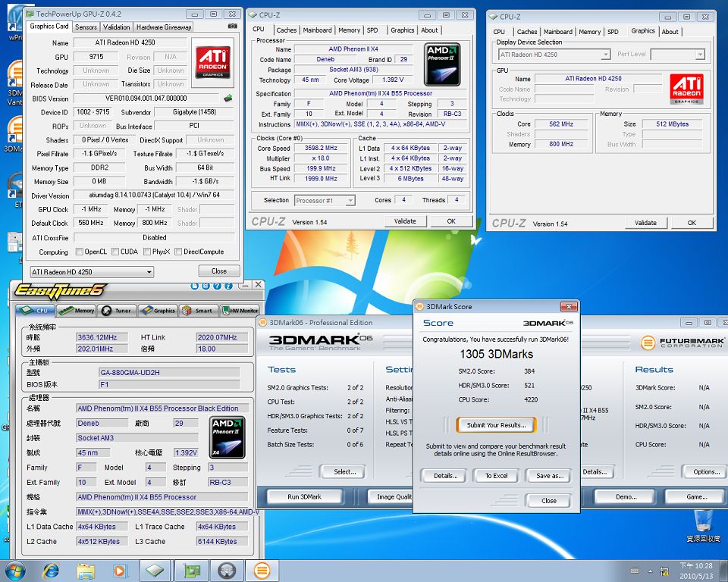Open Windows Media Player on taskbar
The image size is (728, 582).
click(x=120, y=571)
